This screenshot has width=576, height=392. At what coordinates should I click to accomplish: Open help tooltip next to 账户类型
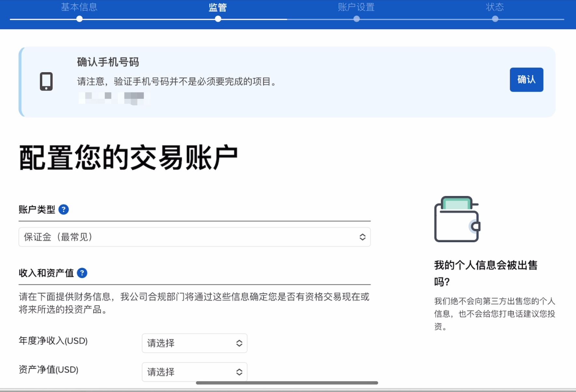click(x=63, y=210)
